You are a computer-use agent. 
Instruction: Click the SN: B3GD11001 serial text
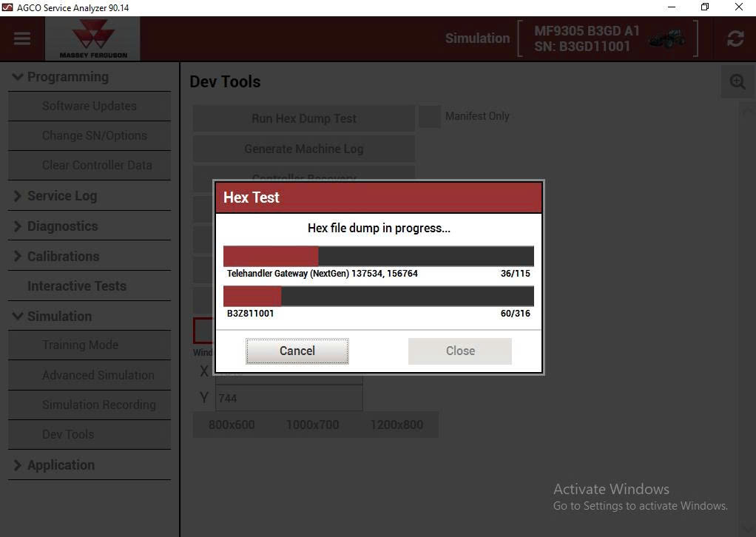(x=582, y=47)
